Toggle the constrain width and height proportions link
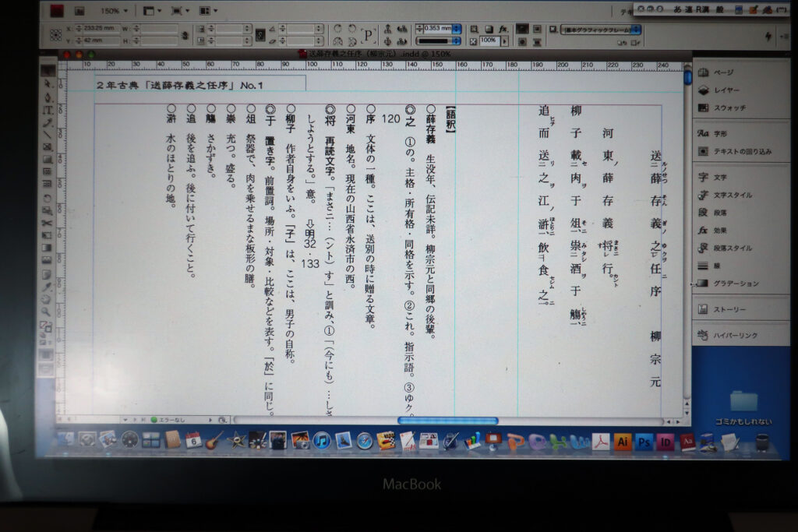 click(x=185, y=35)
